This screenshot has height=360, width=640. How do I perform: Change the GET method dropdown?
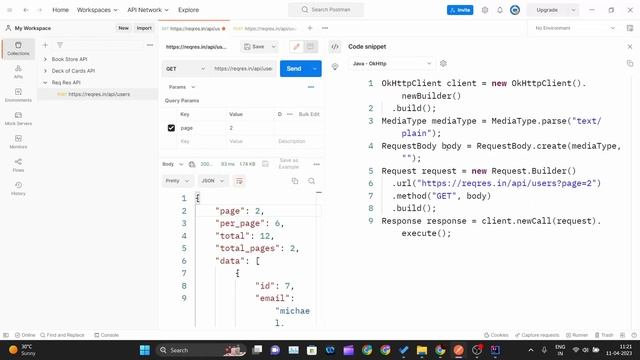[x=185, y=69]
